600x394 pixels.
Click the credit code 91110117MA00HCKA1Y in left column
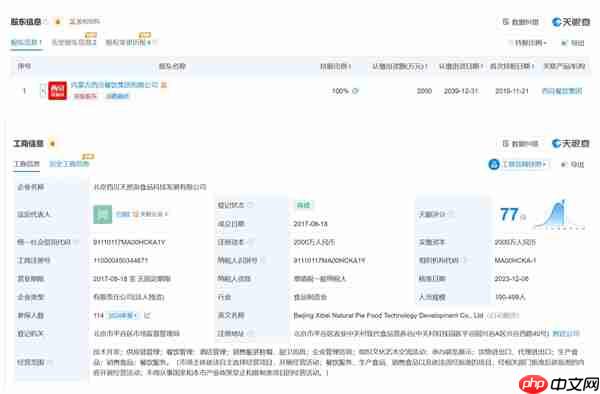click(129, 242)
